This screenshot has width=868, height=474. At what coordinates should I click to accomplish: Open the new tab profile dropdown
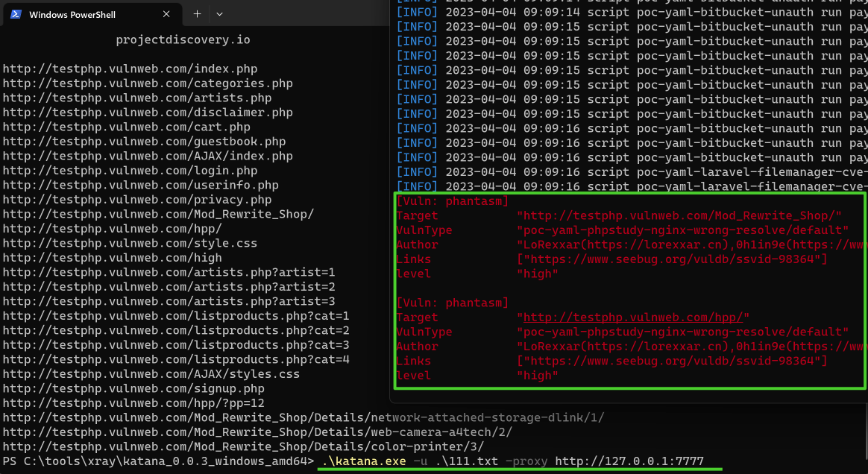[x=219, y=14]
